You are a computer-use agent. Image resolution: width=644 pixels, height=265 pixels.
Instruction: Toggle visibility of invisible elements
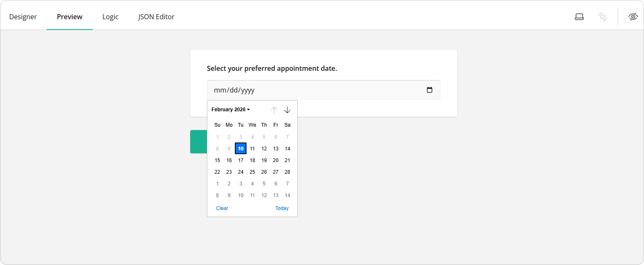633,17
